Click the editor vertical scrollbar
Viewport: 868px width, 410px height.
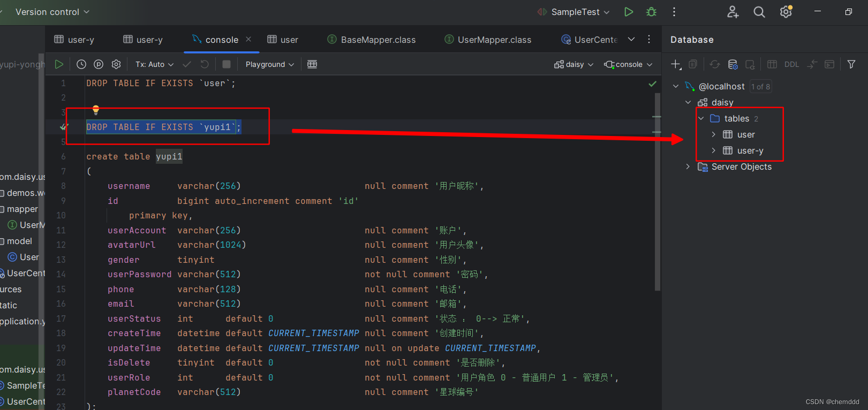[x=658, y=192]
